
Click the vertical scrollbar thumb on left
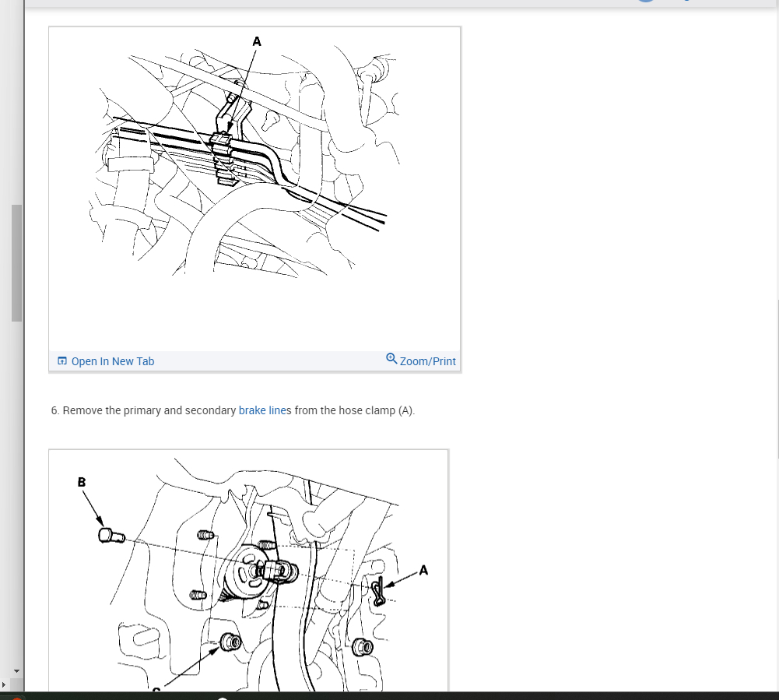[x=17, y=263]
